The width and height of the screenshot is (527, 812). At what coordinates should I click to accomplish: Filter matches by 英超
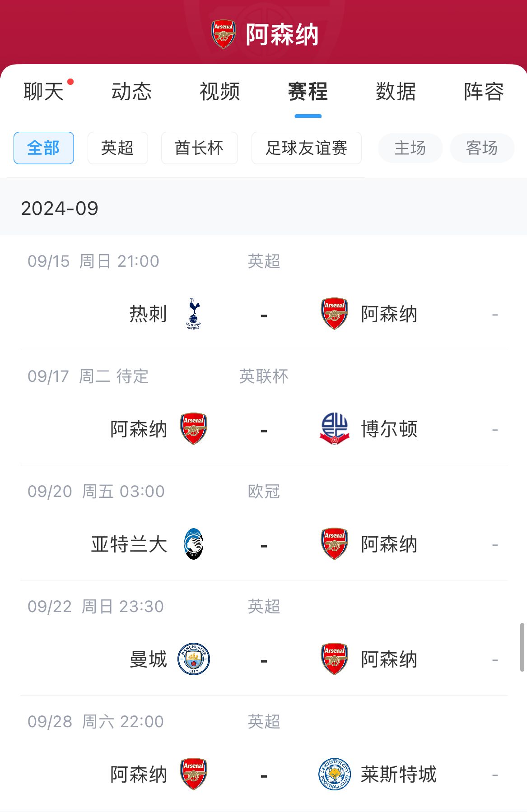click(x=118, y=148)
